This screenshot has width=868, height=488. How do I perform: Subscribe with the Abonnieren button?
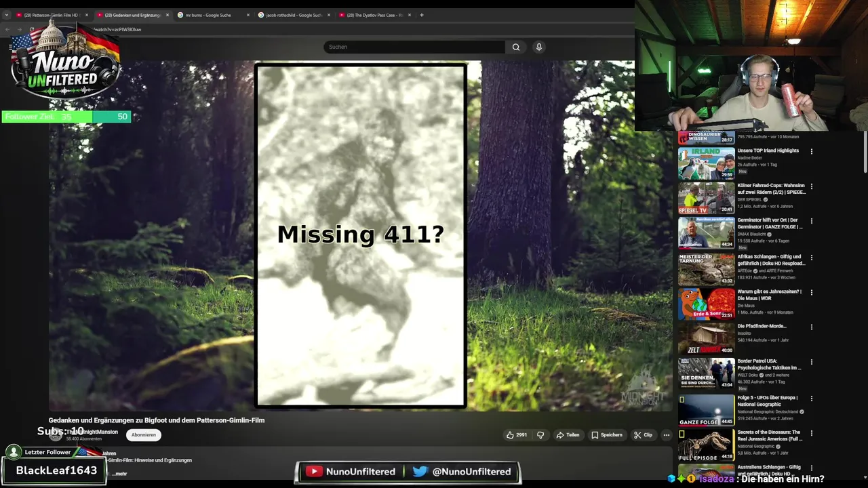(144, 435)
